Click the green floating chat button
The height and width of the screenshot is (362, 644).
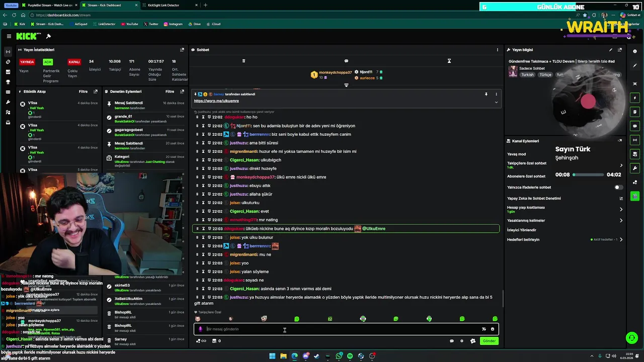pos(631,338)
